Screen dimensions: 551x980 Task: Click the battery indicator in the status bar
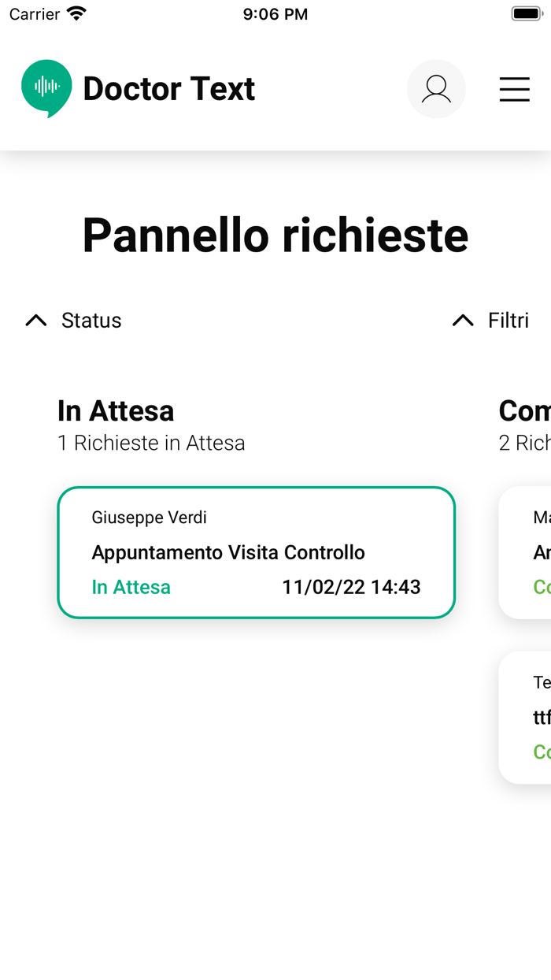click(x=526, y=11)
